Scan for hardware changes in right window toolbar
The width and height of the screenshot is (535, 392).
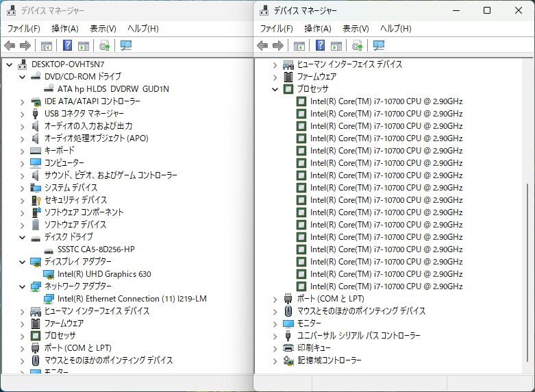(379, 45)
